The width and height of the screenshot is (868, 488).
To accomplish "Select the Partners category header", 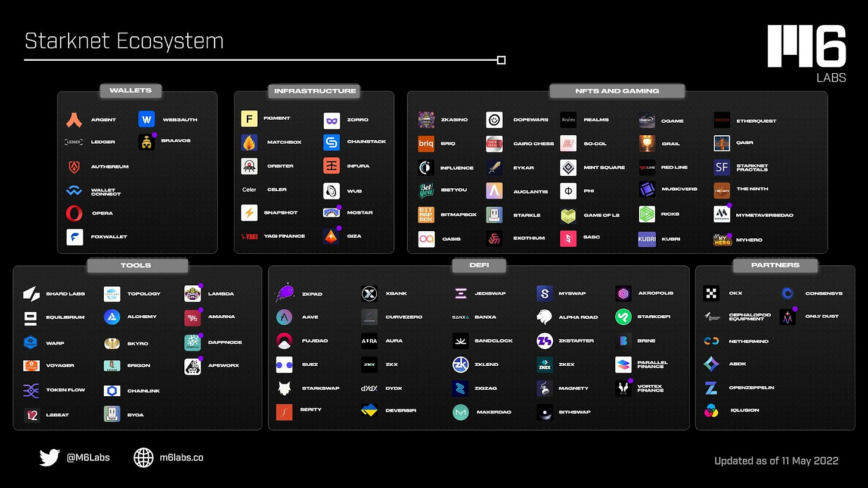I will click(x=775, y=265).
